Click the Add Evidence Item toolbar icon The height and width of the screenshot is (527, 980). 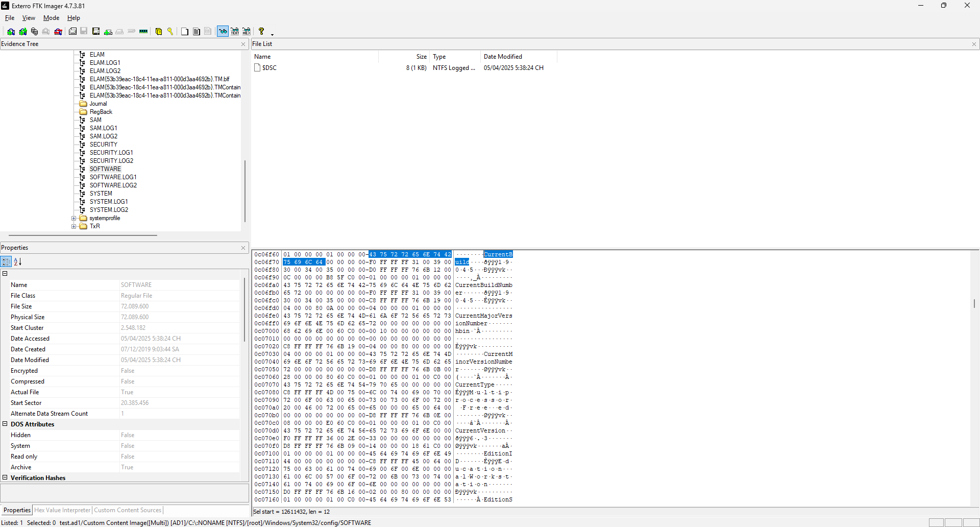coord(11,32)
